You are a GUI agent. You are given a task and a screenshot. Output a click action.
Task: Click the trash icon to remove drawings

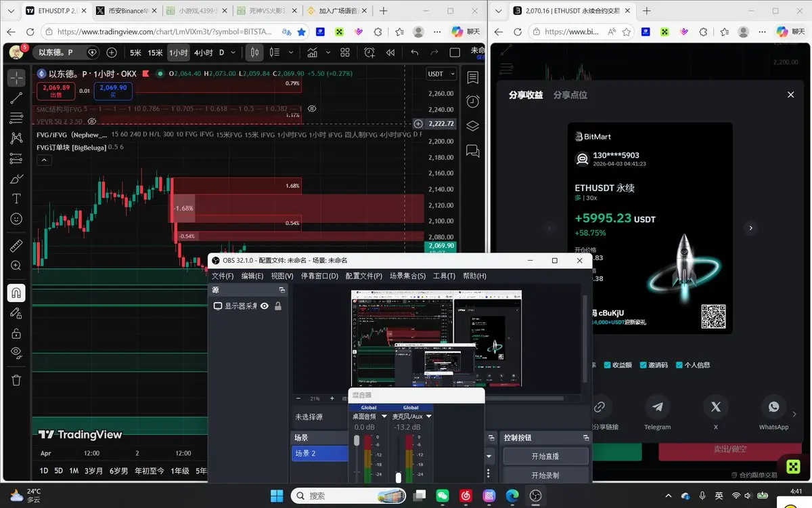point(16,380)
